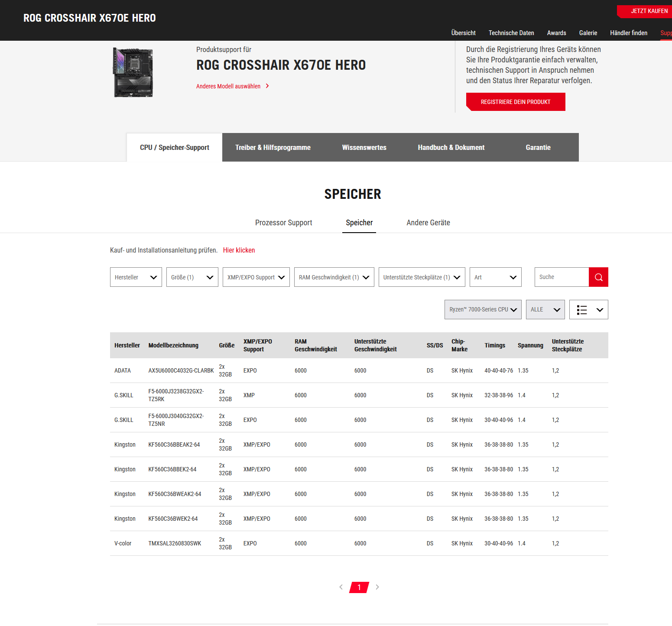Viewport: 672px width, 626px height.
Task: Open Händler finden in top navigation
Action: (629, 33)
